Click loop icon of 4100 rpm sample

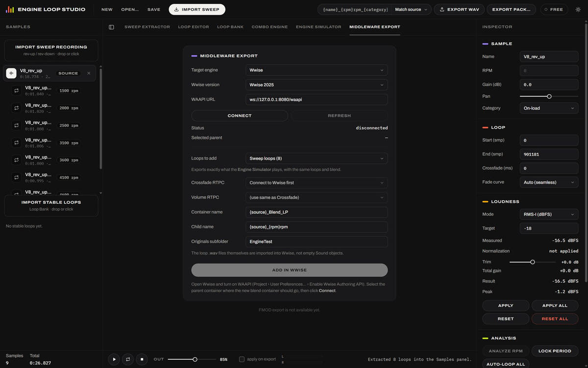(16, 178)
